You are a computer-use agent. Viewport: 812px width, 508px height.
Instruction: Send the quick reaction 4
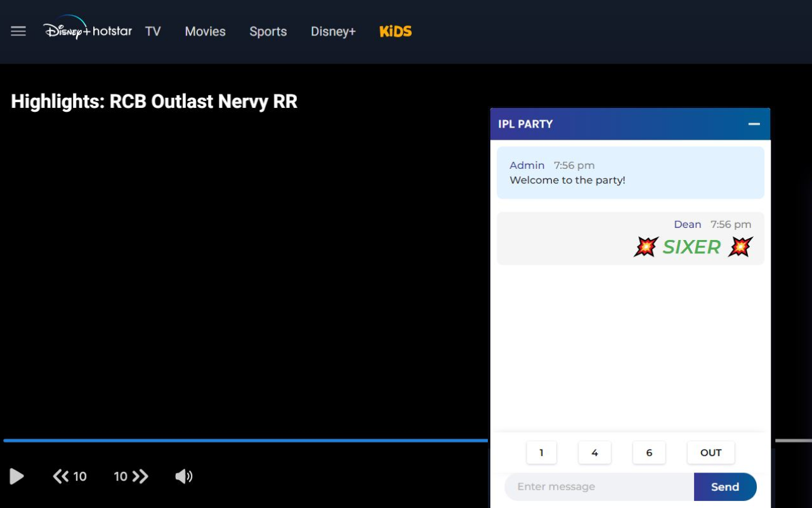(594, 453)
